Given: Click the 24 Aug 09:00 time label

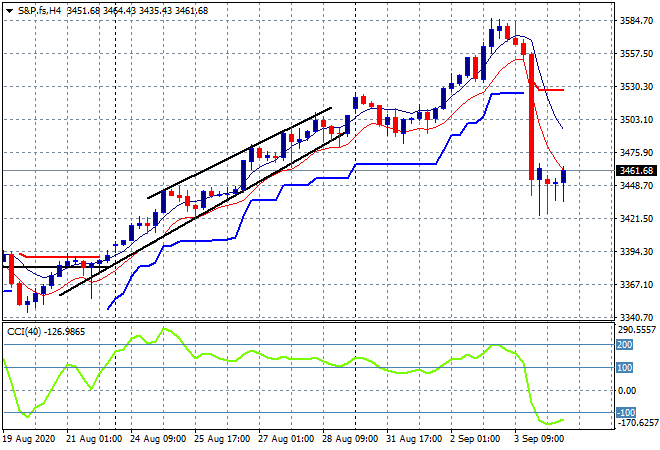Looking at the screenshot, I should [158, 439].
